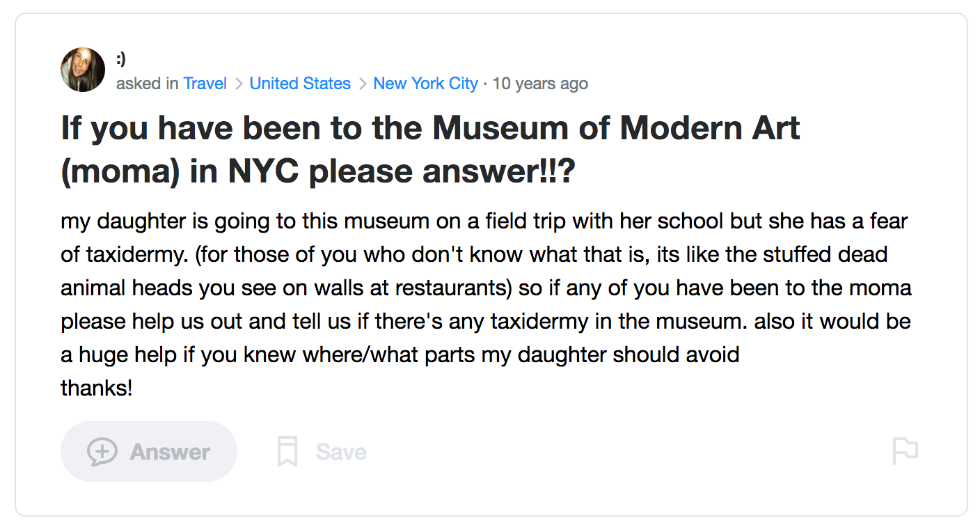
Task: Click the question title about Museum of Modern Art
Action: click(430, 130)
